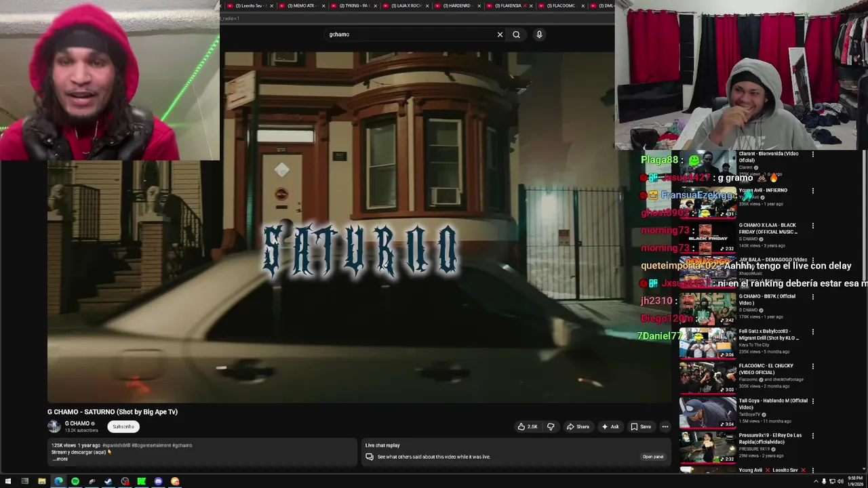The width and height of the screenshot is (868, 488).
Task: Open options menu for G CHAMO BB7K video
Action: pyautogui.click(x=813, y=297)
